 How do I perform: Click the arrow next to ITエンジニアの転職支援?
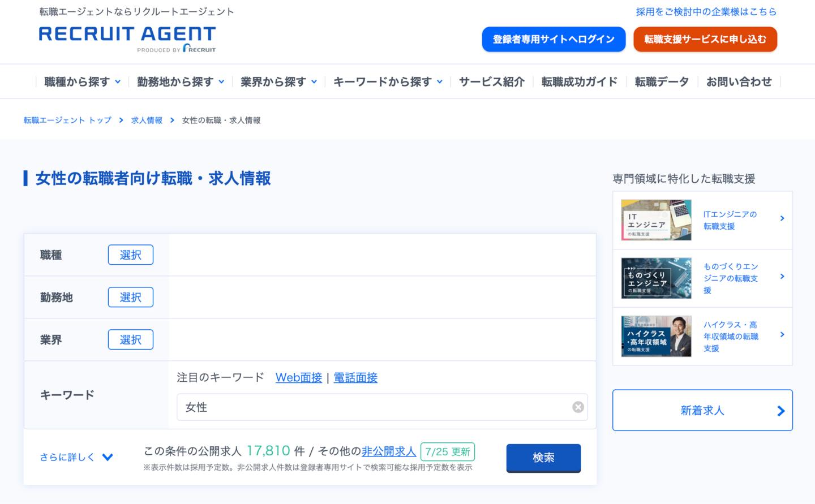[783, 218]
